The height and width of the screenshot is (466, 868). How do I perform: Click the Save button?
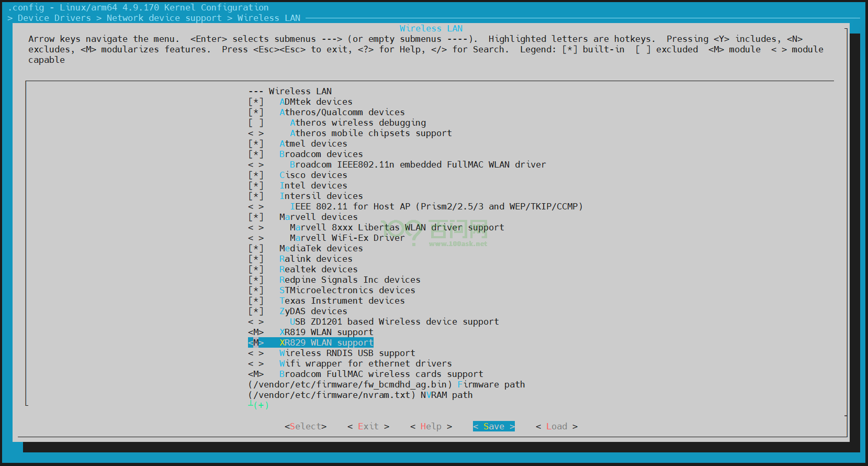pos(493,426)
